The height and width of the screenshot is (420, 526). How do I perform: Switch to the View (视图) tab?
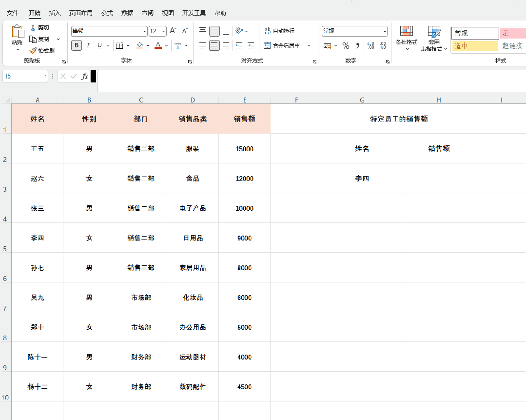pyautogui.click(x=168, y=13)
